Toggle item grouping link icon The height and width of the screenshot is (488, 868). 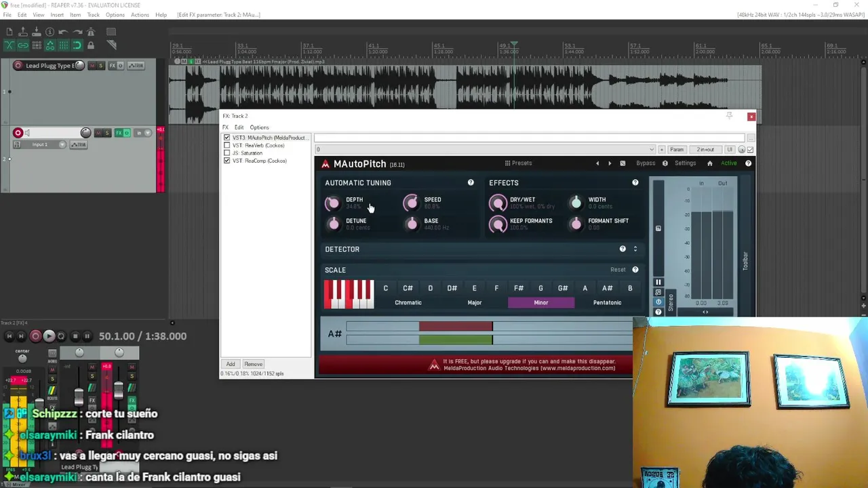point(23,45)
